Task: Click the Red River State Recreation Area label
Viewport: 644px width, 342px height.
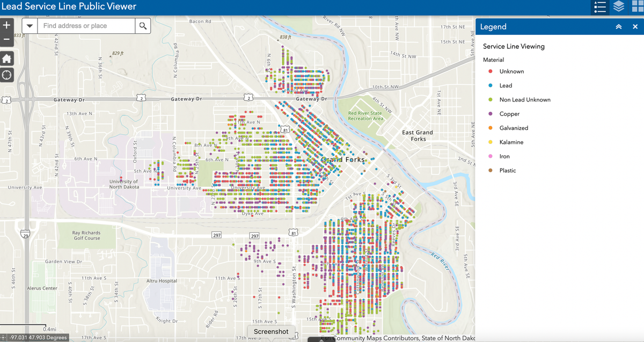Action: [365, 116]
